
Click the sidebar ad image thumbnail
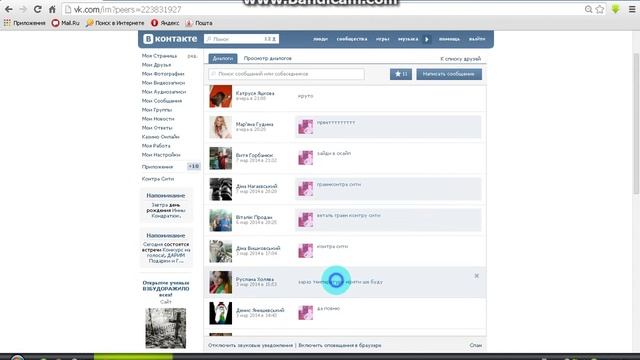point(166,328)
